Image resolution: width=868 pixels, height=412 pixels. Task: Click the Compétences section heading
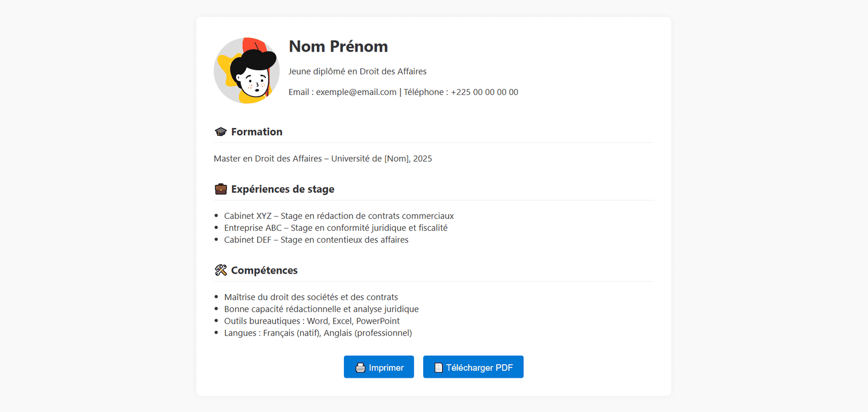pyautogui.click(x=264, y=270)
